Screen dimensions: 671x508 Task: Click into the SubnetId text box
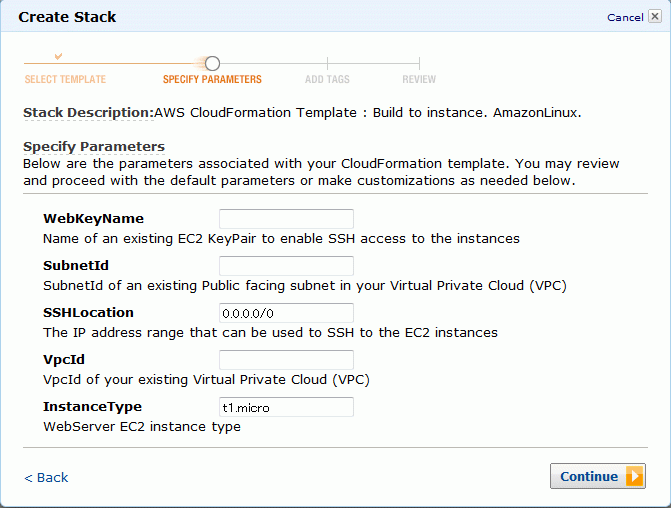286,266
